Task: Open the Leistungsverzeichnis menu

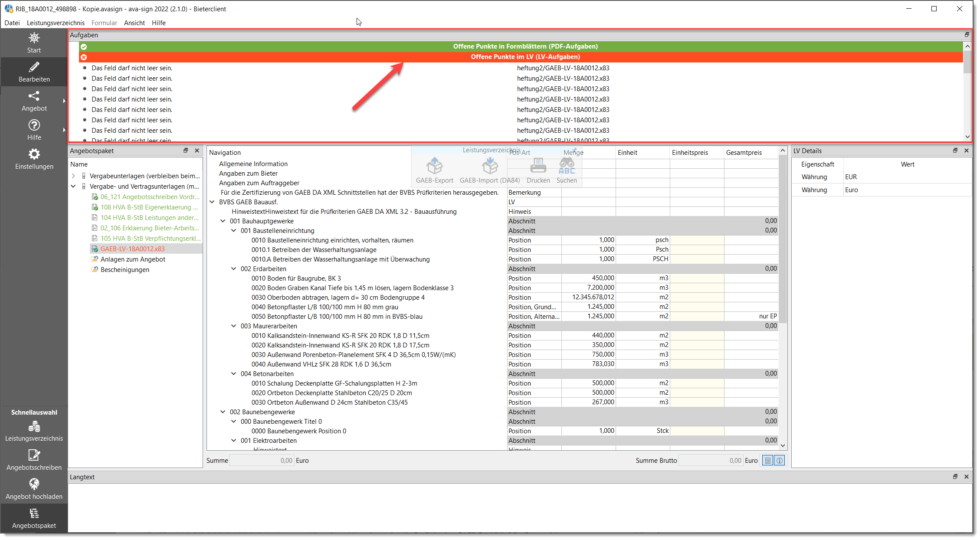Action: coord(56,23)
